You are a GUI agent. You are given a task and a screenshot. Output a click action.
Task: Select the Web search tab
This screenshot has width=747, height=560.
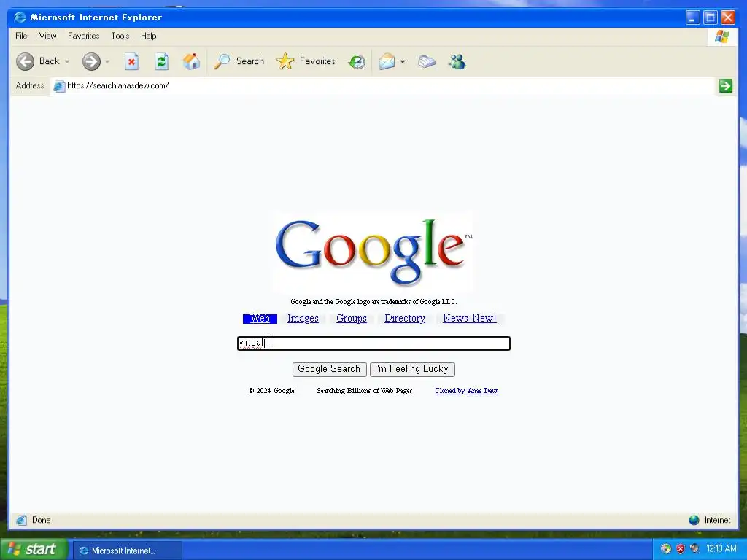coord(260,319)
